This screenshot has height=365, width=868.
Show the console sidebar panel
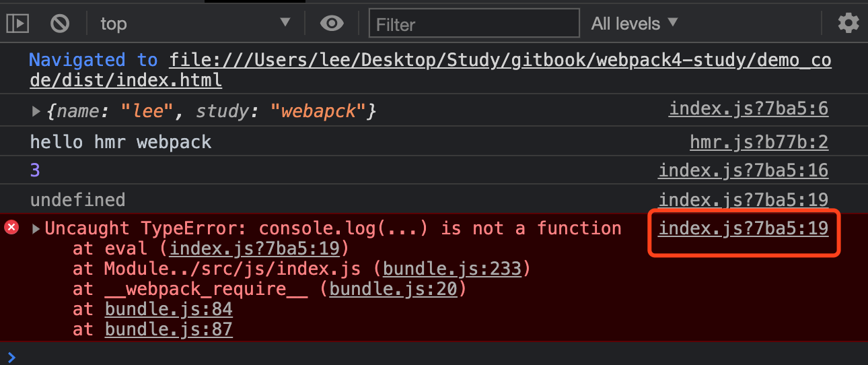[18, 24]
